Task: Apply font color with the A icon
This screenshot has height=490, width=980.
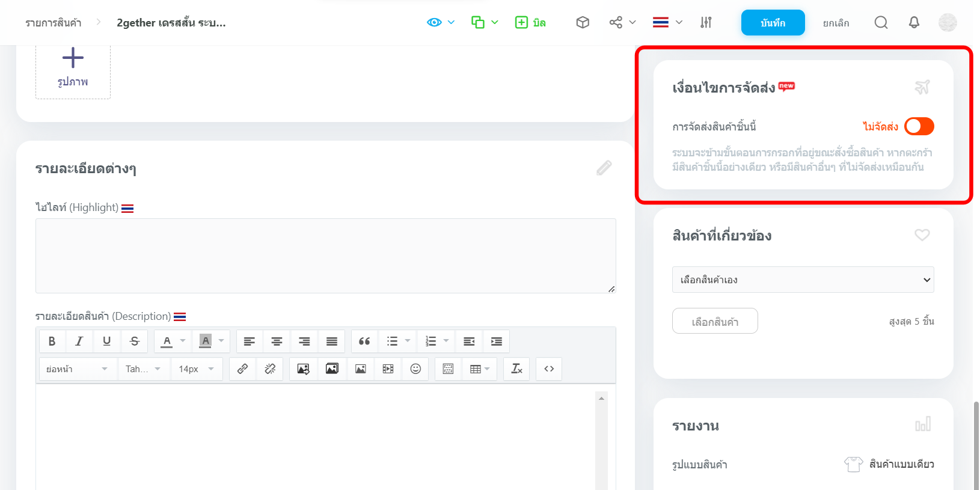Action: [x=167, y=341]
